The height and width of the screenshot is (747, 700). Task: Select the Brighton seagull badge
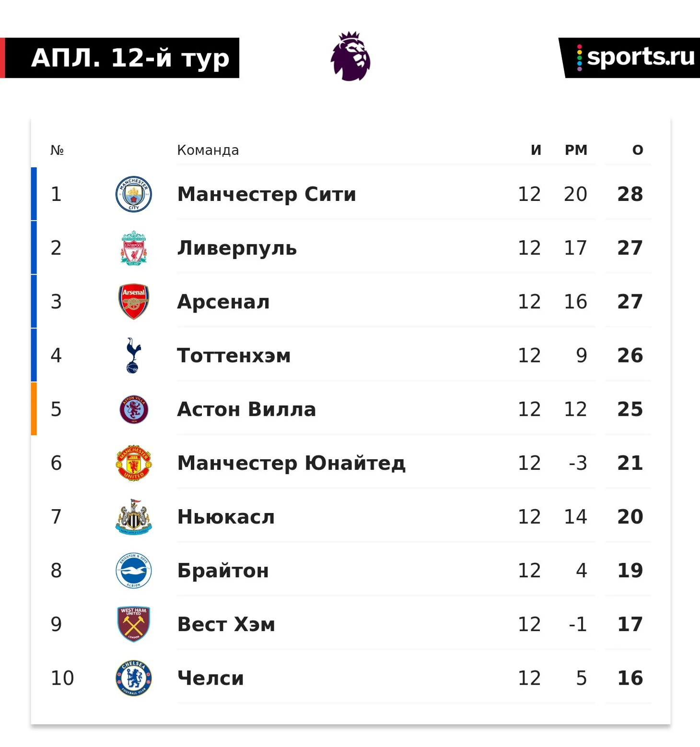134,571
